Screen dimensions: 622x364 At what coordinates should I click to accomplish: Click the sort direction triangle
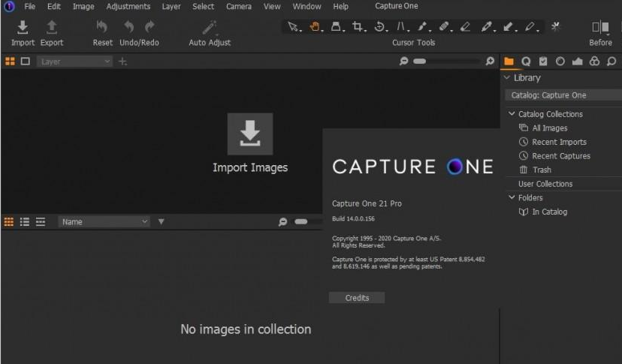click(x=161, y=221)
